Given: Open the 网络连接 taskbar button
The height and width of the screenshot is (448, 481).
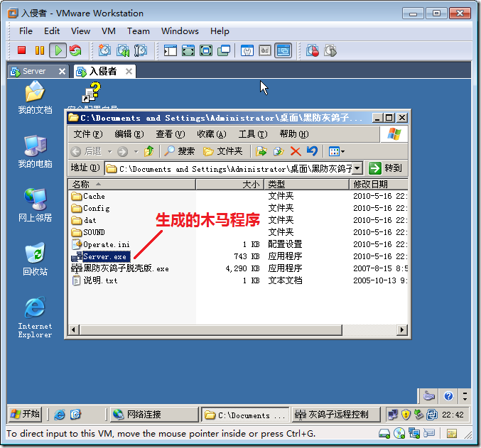Looking at the screenshot, I should (154, 414).
